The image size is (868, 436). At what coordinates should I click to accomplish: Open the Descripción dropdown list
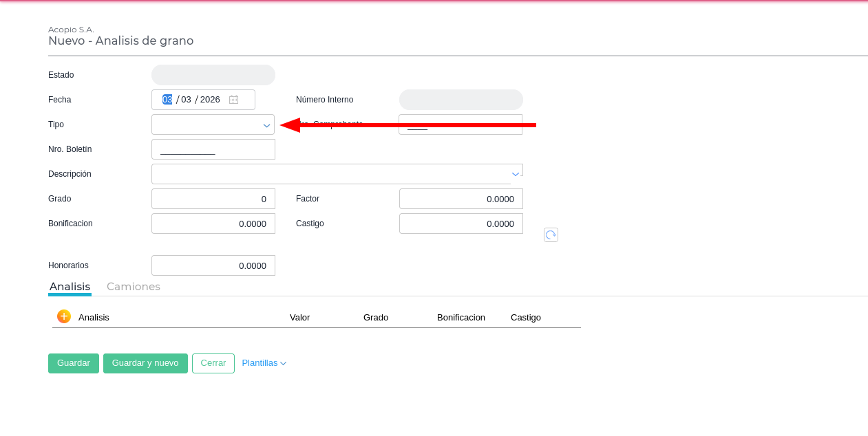pyautogui.click(x=515, y=174)
